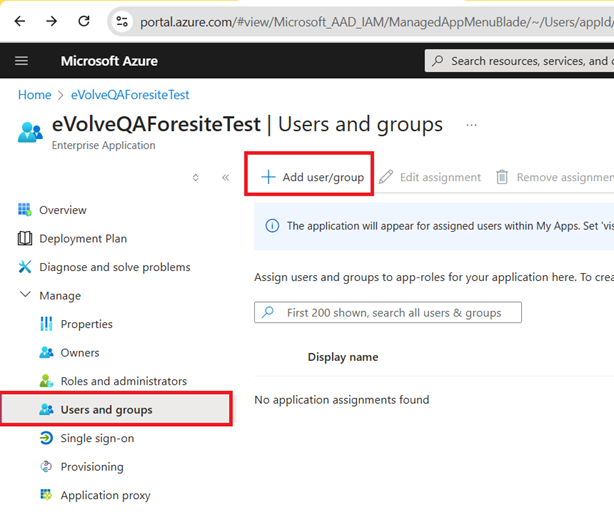Click the pencil icon for Edit assignment

pyautogui.click(x=386, y=177)
